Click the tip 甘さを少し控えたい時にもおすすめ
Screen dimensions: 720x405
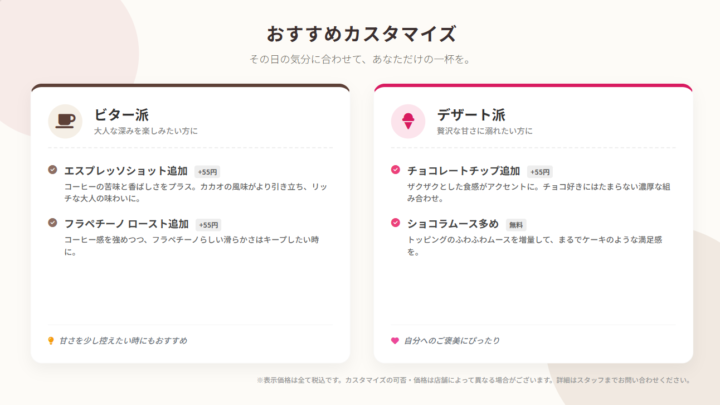[x=124, y=341]
